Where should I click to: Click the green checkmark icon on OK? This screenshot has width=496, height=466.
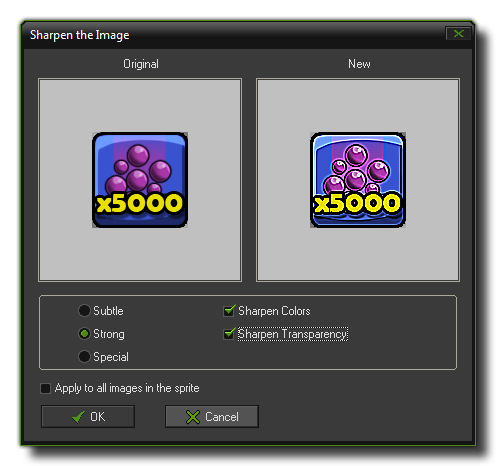[x=78, y=417]
